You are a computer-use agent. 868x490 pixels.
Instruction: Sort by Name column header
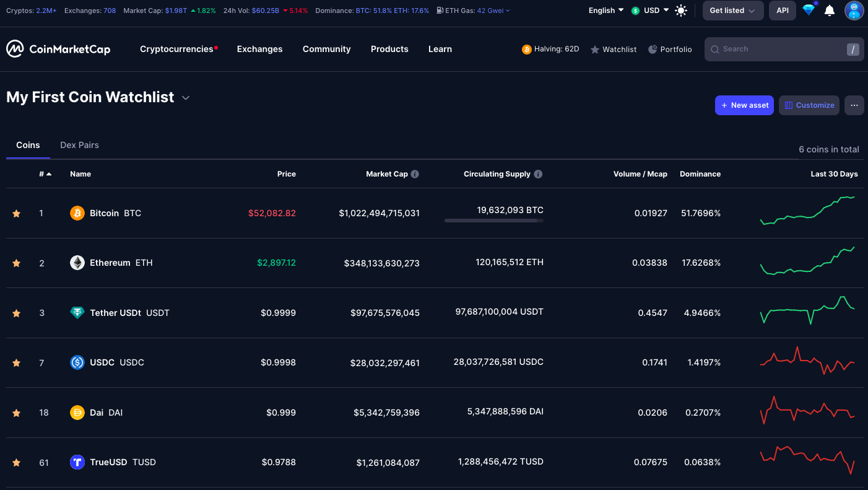coord(80,174)
